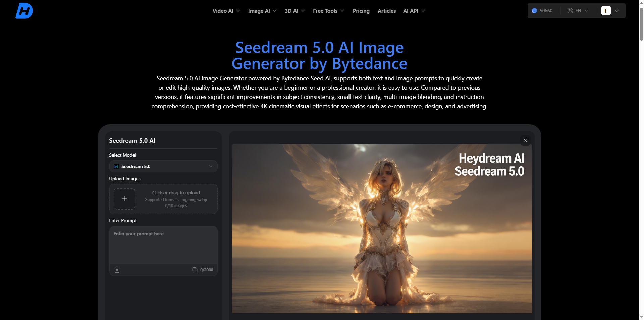Click the angel preview image
The width and height of the screenshot is (644, 320).
click(x=382, y=228)
